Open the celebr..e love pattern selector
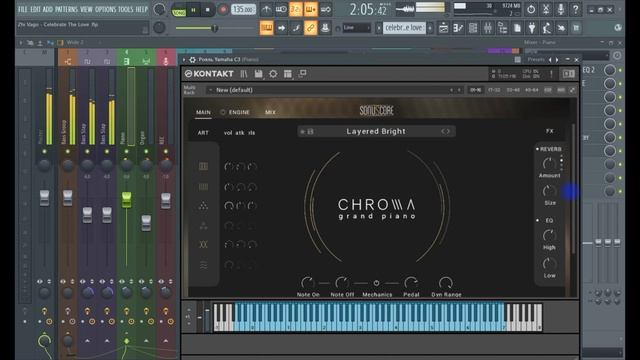 coord(404,28)
